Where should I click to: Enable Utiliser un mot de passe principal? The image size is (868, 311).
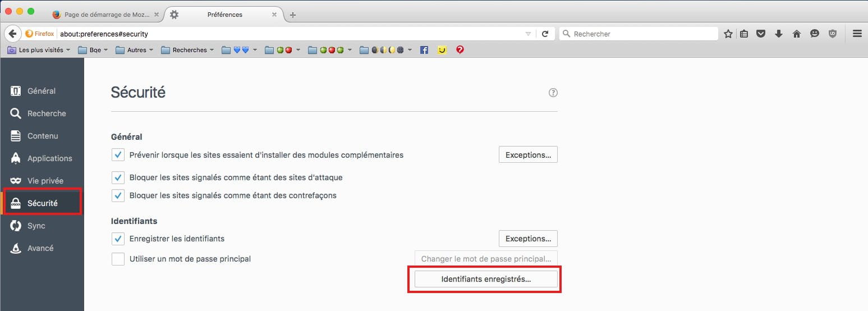coord(118,259)
